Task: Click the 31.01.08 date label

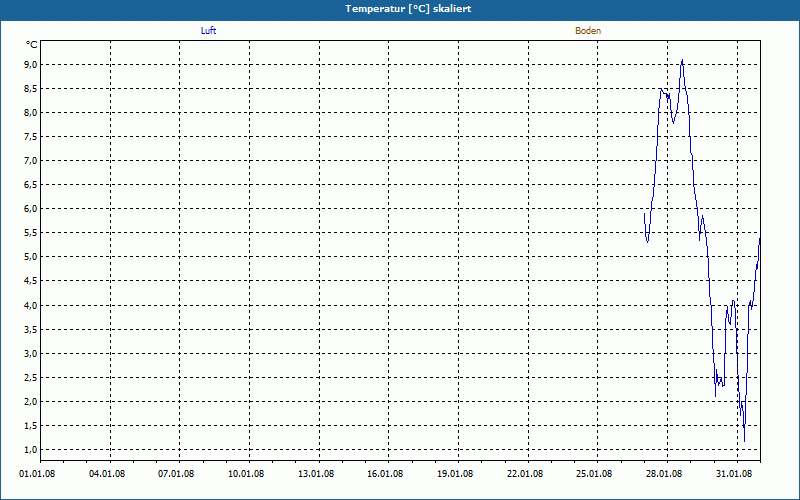Action: tap(734, 474)
